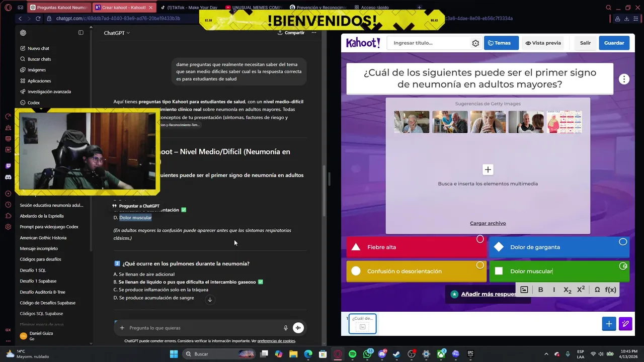This screenshot has height=362, width=644.
Task: Click the red 'Fiebre alta' answer box
Action: tap(416, 247)
